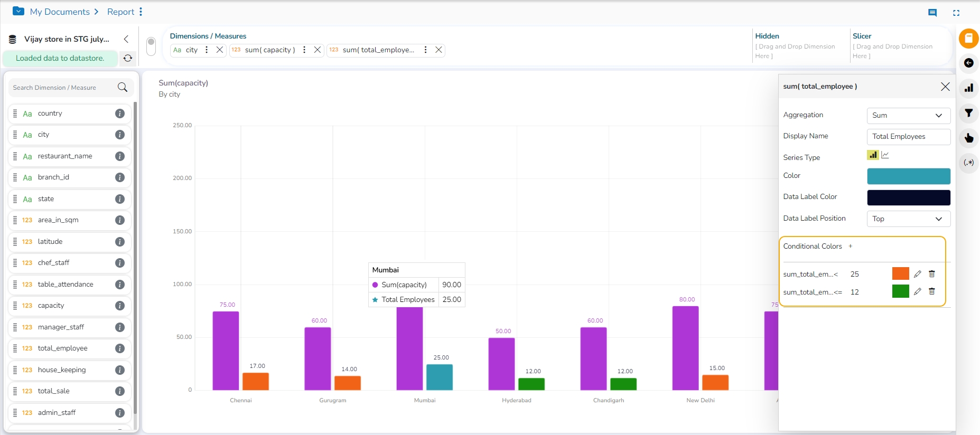Open the chart type icon in right sidebar
Viewport: 980px width, 435px height.
click(968, 88)
